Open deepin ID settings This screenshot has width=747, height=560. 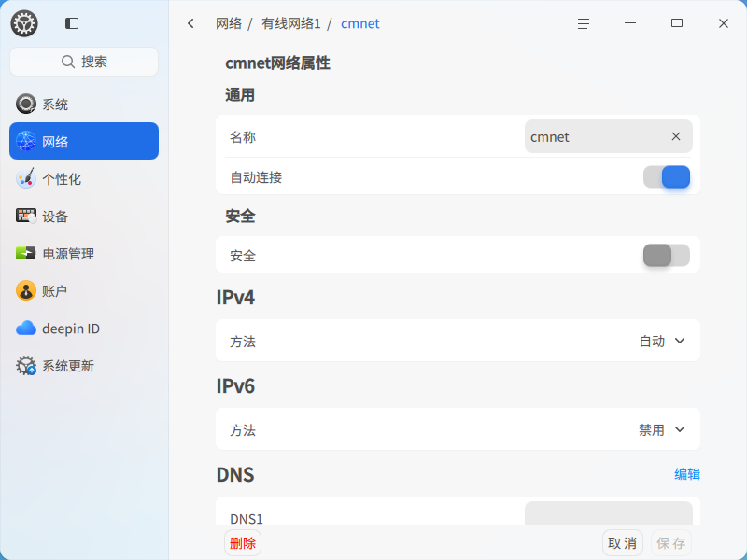coord(84,329)
